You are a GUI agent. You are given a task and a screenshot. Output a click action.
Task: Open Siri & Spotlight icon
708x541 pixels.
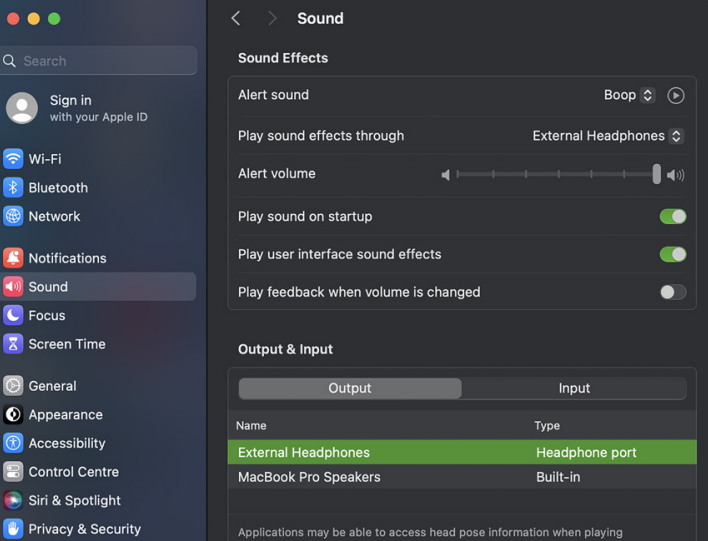pyautogui.click(x=13, y=500)
